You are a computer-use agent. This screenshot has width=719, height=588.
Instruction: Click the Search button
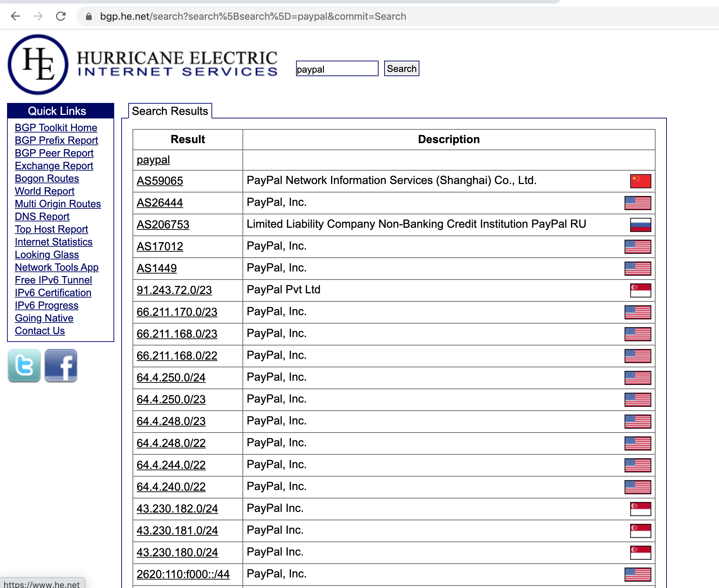point(401,68)
